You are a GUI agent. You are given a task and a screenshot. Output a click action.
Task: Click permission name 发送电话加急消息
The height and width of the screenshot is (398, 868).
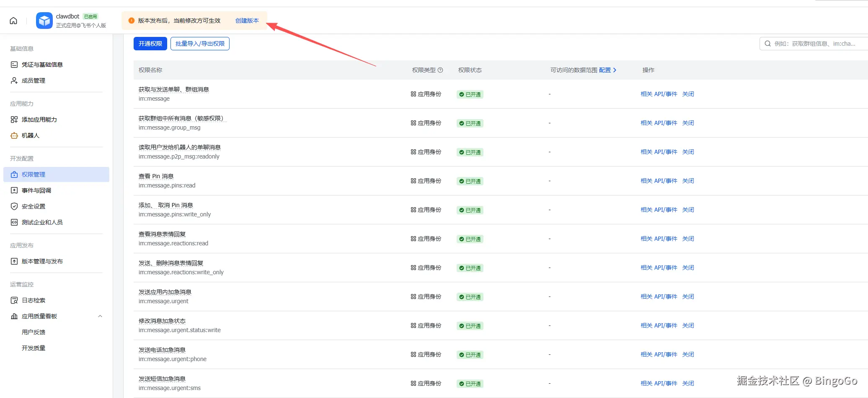(x=162, y=350)
